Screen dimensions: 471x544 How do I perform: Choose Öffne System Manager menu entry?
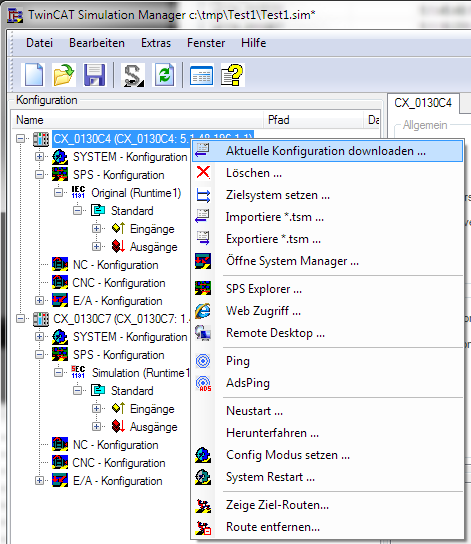click(327, 261)
